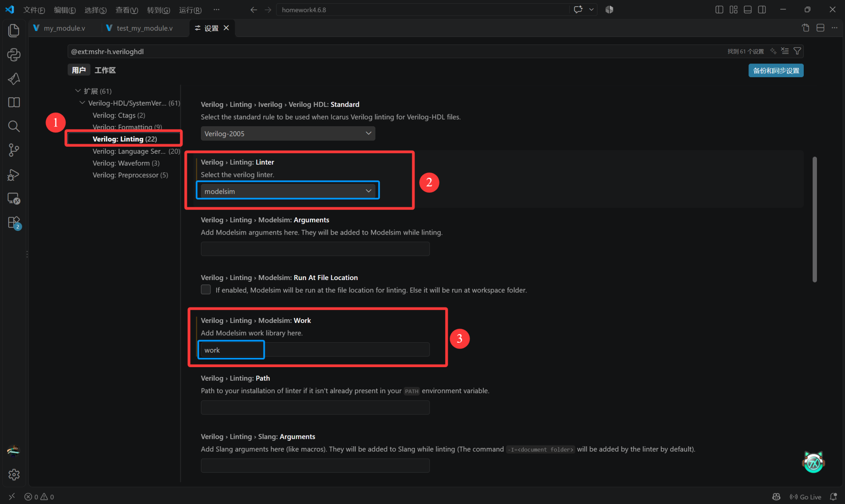The height and width of the screenshot is (504, 845).
Task: Toggle the bottom panel layout icon
Action: click(748, 9)
